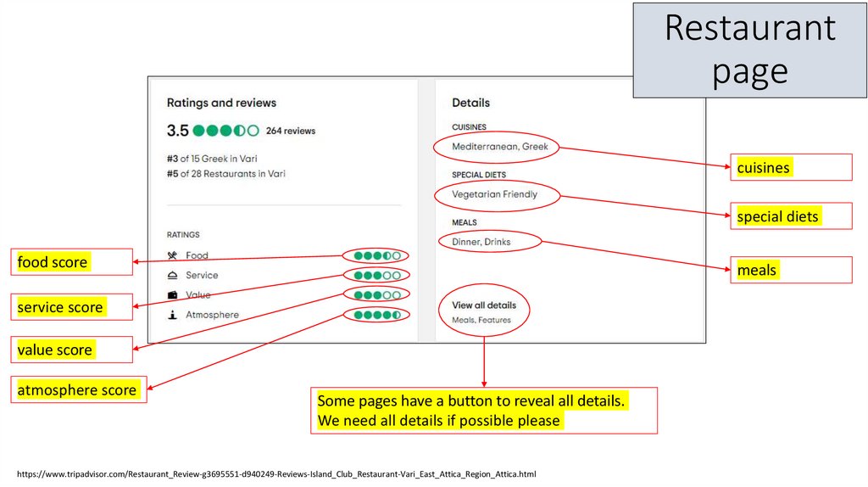This screenshot has width=868, height=487.
Task: Click the Details heading
Action: click(x=470, y=103)
